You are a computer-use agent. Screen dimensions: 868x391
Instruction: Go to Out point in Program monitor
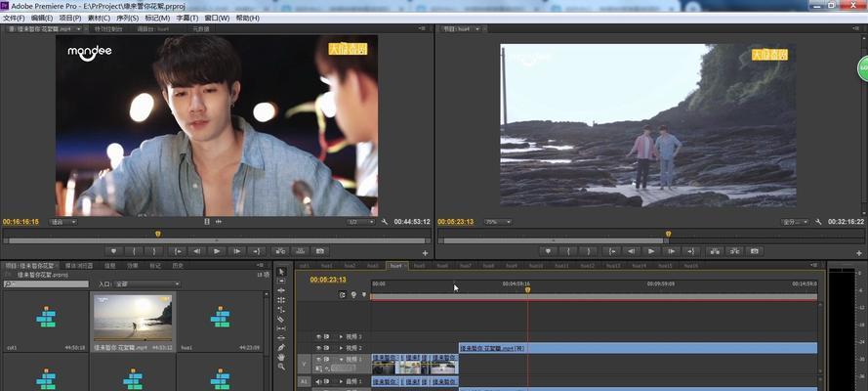click(691, 251)
